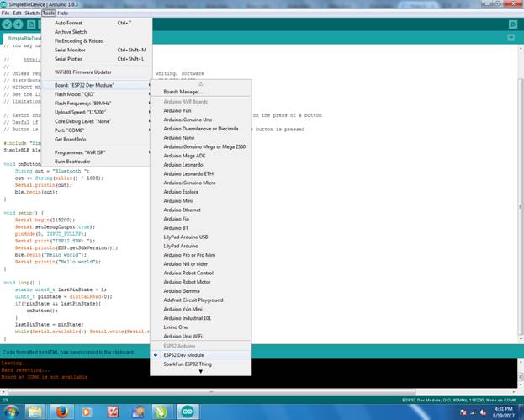Open the Serial Monitor magnifier icon
This screenshot has width=524, height=420.
click(512, 24)
